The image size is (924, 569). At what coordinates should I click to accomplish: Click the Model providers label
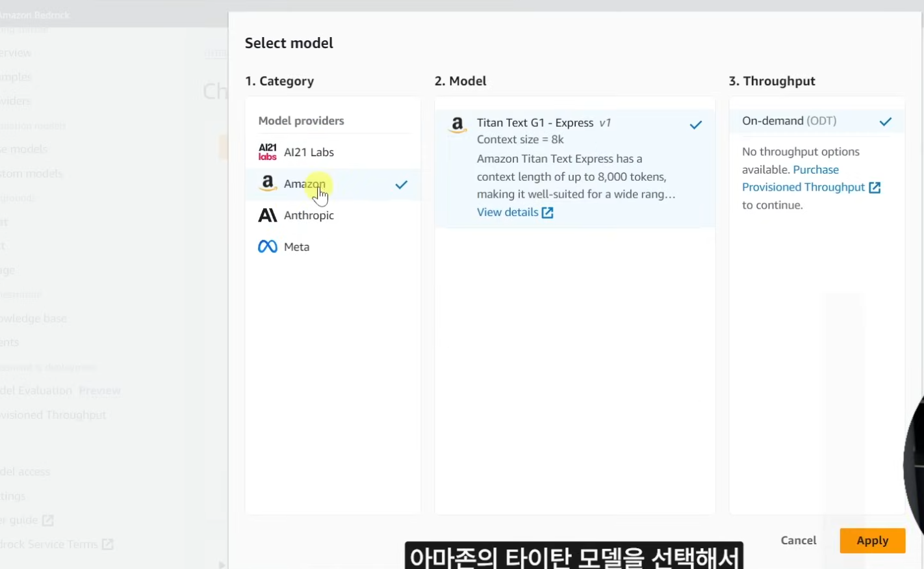pos(302,121)
